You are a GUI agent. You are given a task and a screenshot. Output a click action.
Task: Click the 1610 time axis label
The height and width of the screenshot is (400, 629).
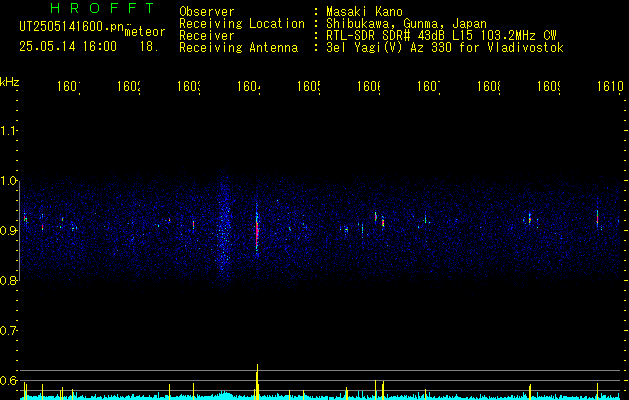point(610,86)
